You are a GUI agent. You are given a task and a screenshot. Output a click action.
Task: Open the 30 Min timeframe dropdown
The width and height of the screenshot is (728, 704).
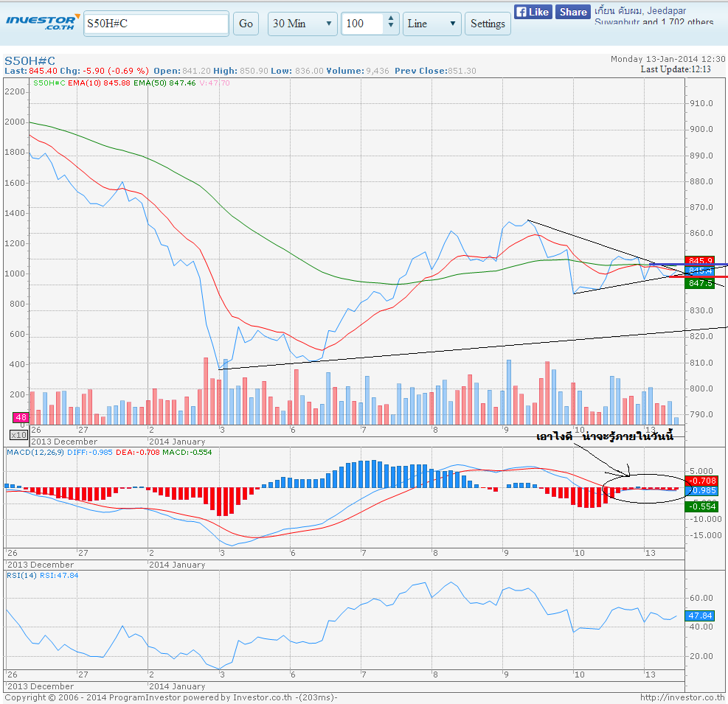pos(302,24)
